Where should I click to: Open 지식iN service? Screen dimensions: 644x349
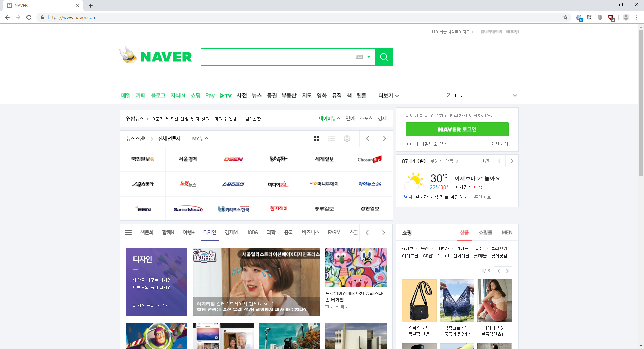pos(178,96)
